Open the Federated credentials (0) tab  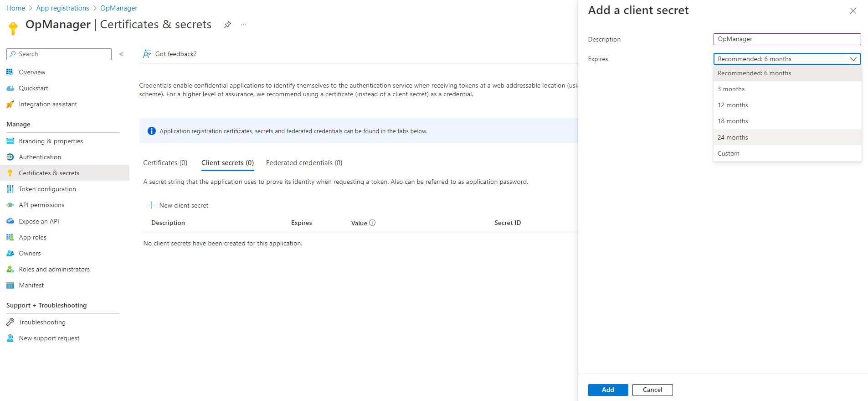(304, 163)
